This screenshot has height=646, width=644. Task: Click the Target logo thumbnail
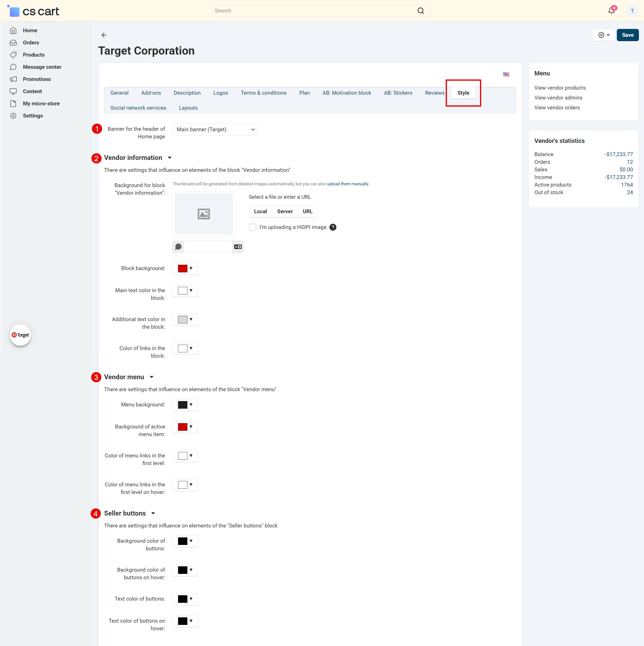(20, 335)
